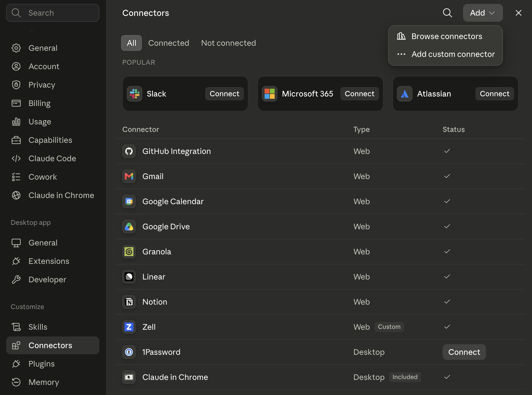
Task: Open Capabilities in the sidebar
Action: point(52,140)
